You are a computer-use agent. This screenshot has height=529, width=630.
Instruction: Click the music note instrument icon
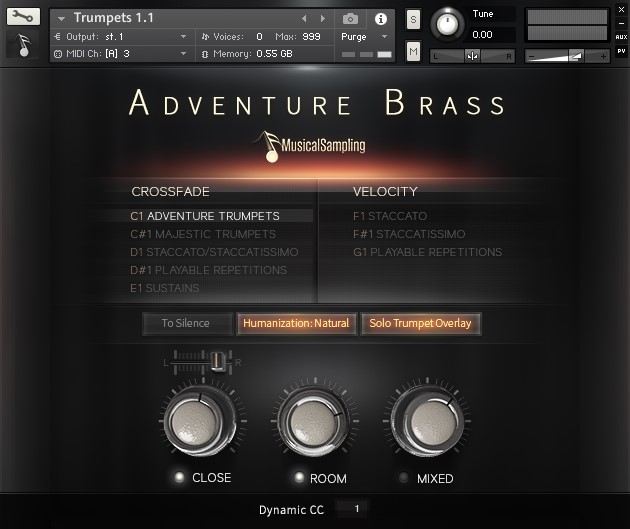pyautogui.click(x=23, y=45)
